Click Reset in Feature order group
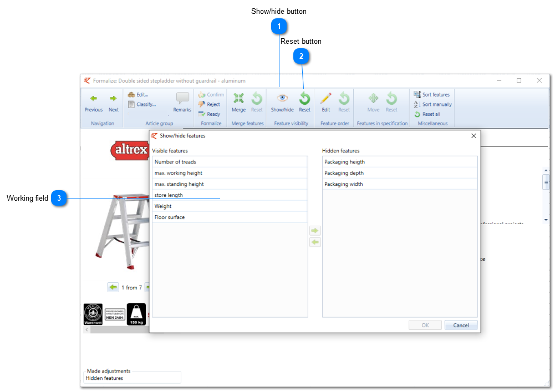 [x=344, y=103]
